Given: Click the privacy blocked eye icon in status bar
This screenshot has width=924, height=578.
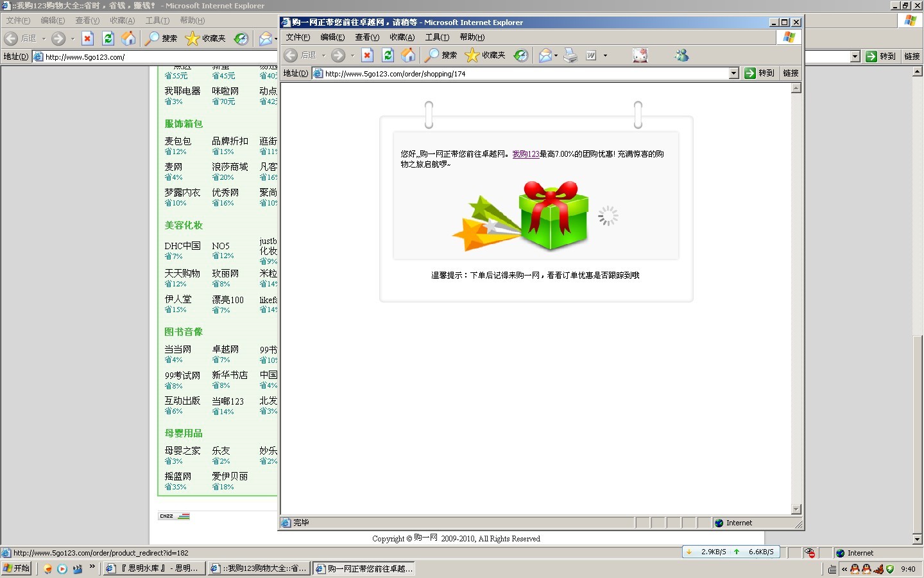Looking at the screenshot, I should click(810, 553).
